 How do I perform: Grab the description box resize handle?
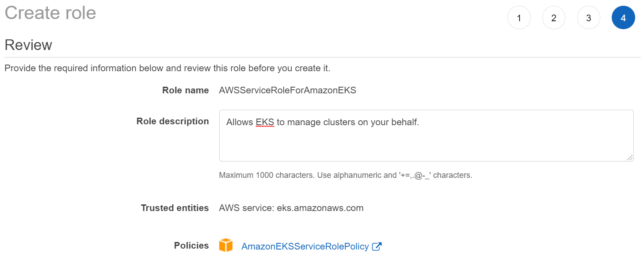(x=629, y=157)
